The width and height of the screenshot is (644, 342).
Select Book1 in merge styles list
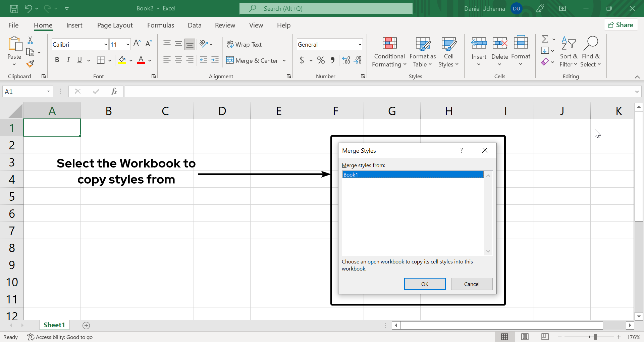click(413, 175)
